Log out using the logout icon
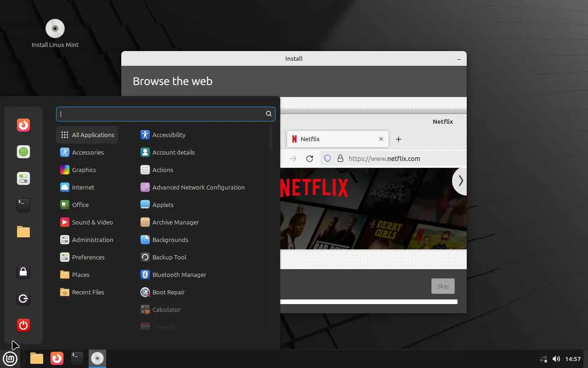The width and height of the screenshot is (588, 368). point(23,299)
